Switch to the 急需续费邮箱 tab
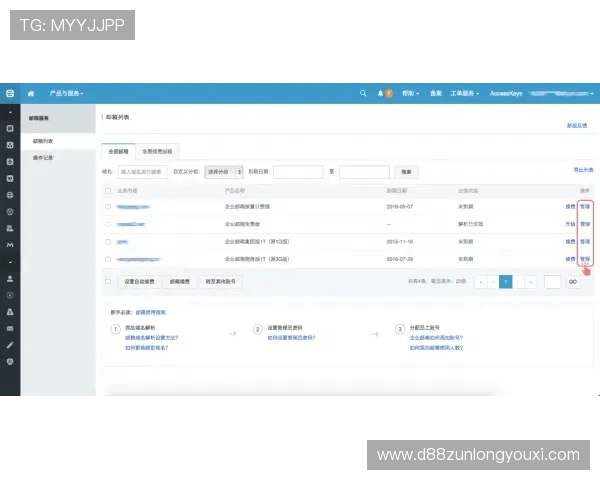600x480 pixels. pyautogui.click(x=157, y=152)
